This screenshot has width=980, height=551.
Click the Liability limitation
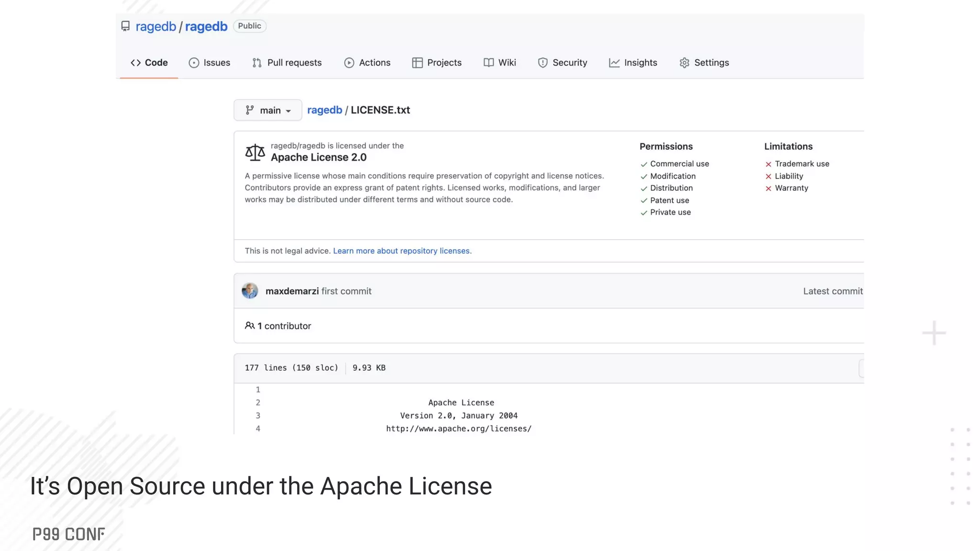click(789, 176)
